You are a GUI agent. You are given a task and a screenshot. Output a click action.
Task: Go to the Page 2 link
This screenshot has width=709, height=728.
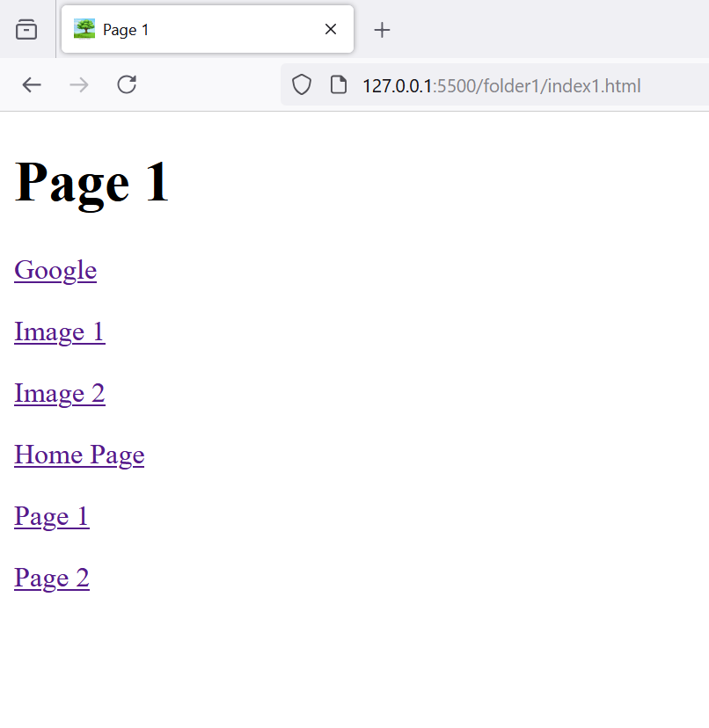point(52,578)
